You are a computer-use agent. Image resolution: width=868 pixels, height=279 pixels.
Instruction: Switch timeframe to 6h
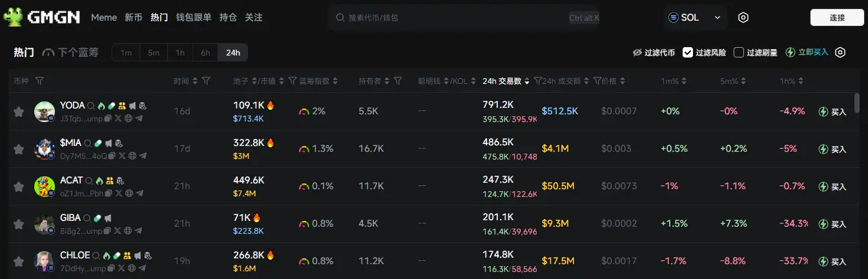click(x=205, y=52)
